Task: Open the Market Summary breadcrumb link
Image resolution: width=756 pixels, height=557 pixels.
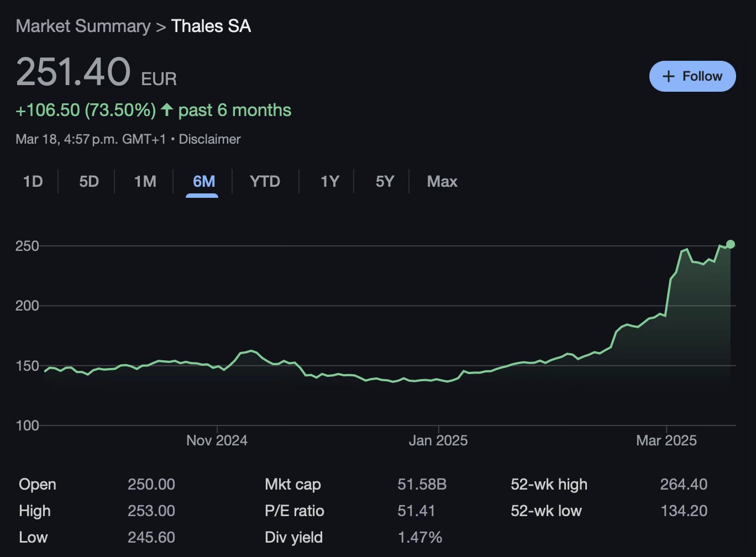Action: [83, 26]
